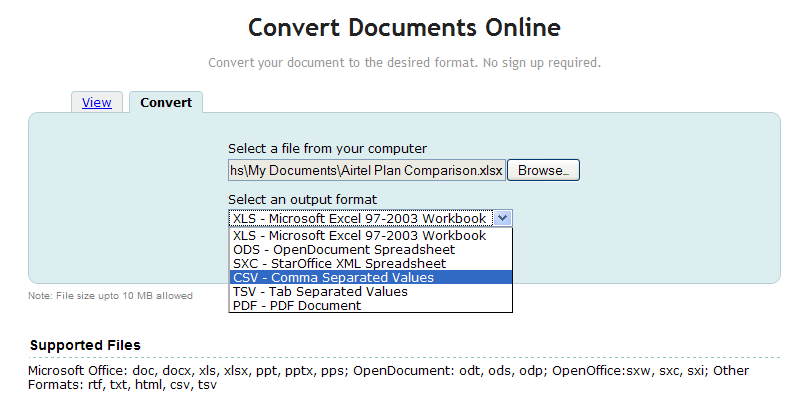Click the closed combo box showing XLS format
The width and height of the screenshot is (805, 405).
tap(360, 218)
